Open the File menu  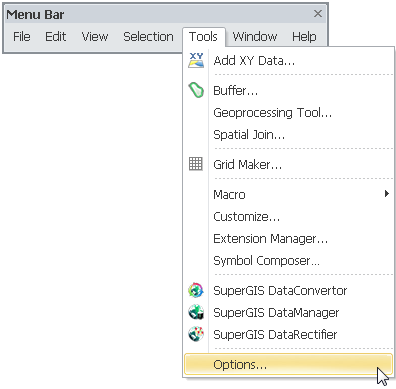22,36
